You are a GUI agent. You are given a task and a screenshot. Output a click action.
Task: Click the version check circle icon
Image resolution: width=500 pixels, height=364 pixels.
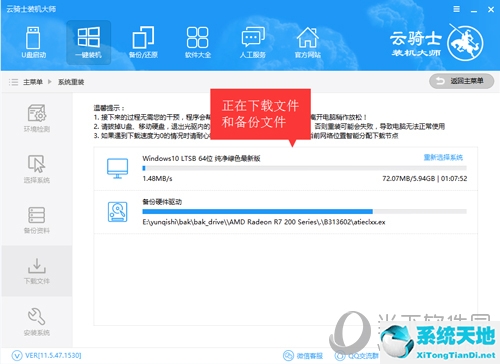[17, 355]
